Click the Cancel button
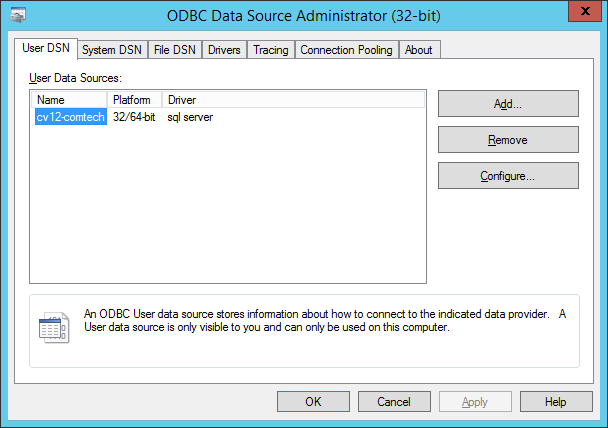 [394, 402]
